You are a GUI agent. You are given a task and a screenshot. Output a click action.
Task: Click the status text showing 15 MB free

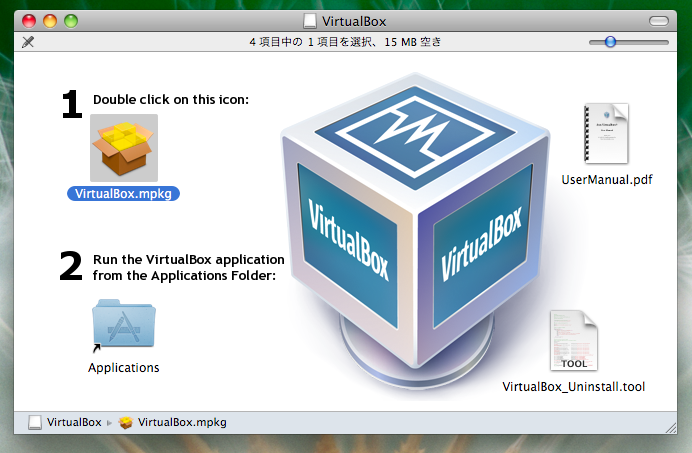(345, 42)
